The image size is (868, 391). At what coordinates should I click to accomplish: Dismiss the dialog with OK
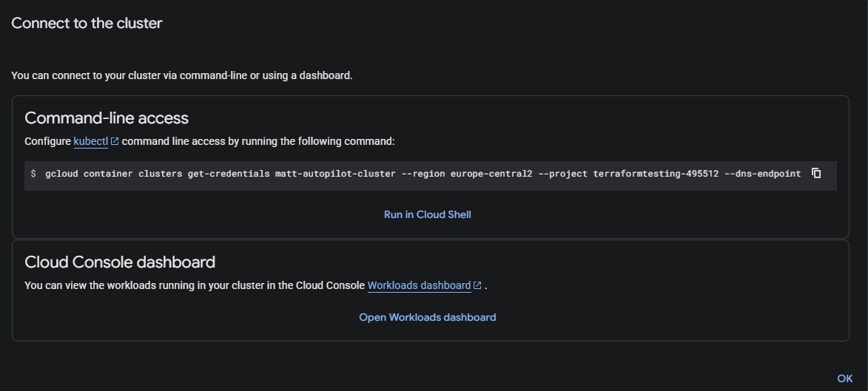tap(845, 379)
